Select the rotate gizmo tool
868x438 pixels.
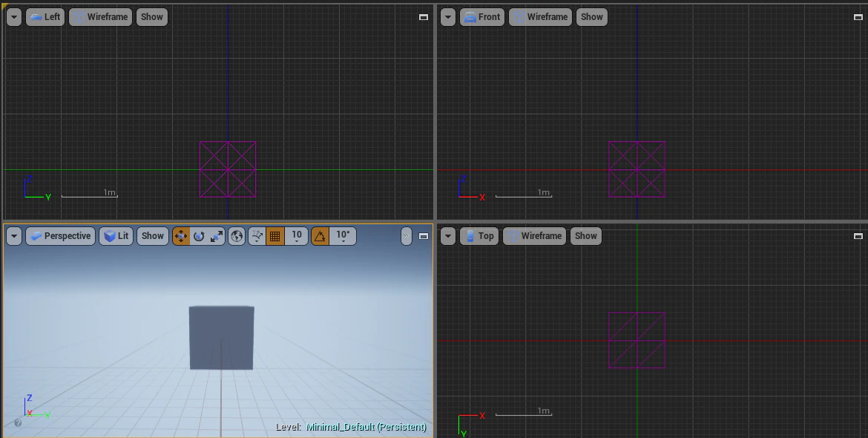[x=199, y=236]
